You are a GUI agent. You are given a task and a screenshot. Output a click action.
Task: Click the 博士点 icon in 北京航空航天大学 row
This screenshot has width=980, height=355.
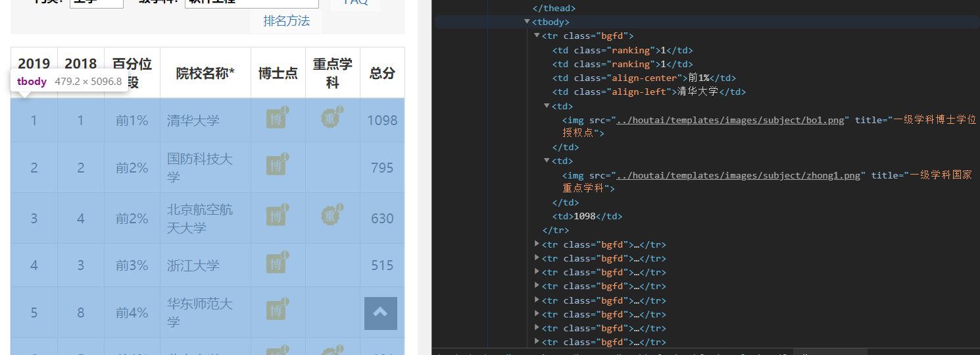(278, 215)
